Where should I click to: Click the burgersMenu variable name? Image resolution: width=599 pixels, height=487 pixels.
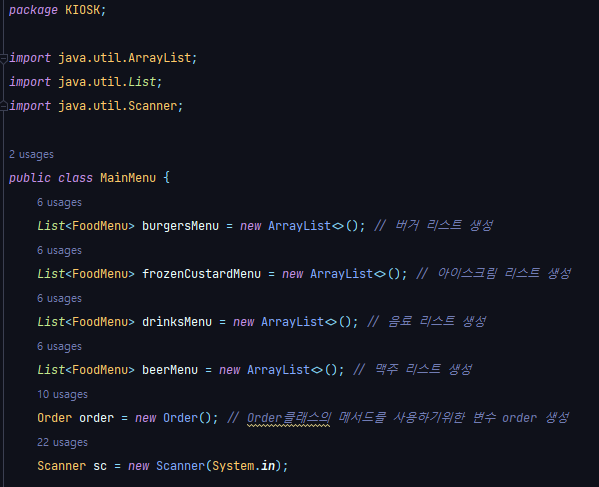(180, 226)
